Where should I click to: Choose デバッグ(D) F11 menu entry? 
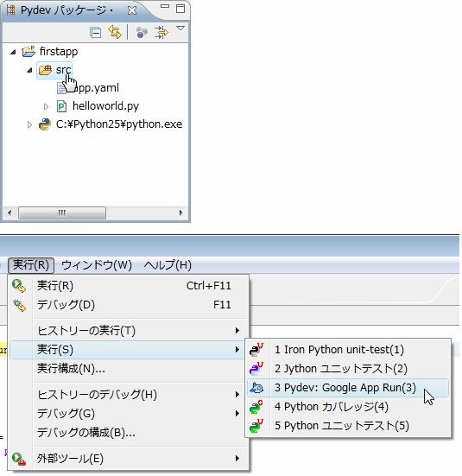[x=129, y=304]
